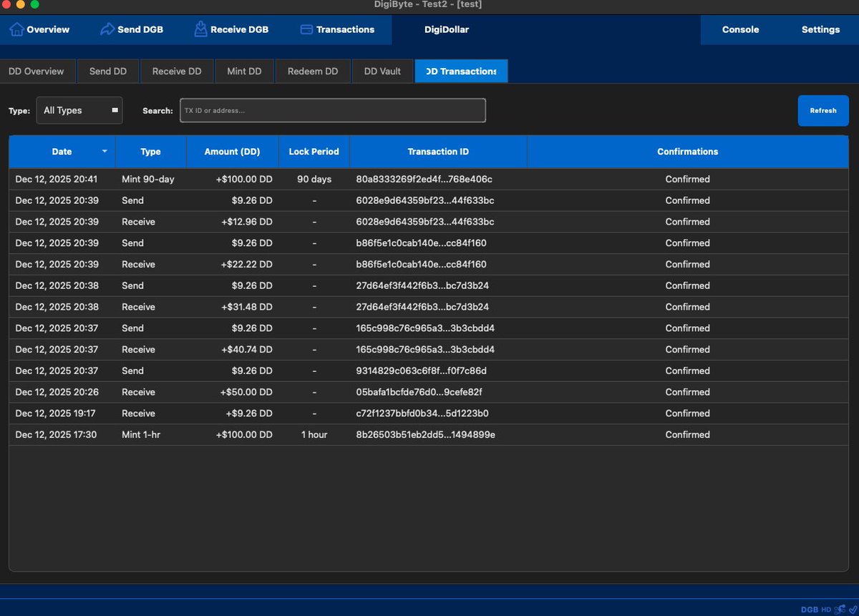
Task: Switch to the Receive DD tab
Action: (177, 72)
